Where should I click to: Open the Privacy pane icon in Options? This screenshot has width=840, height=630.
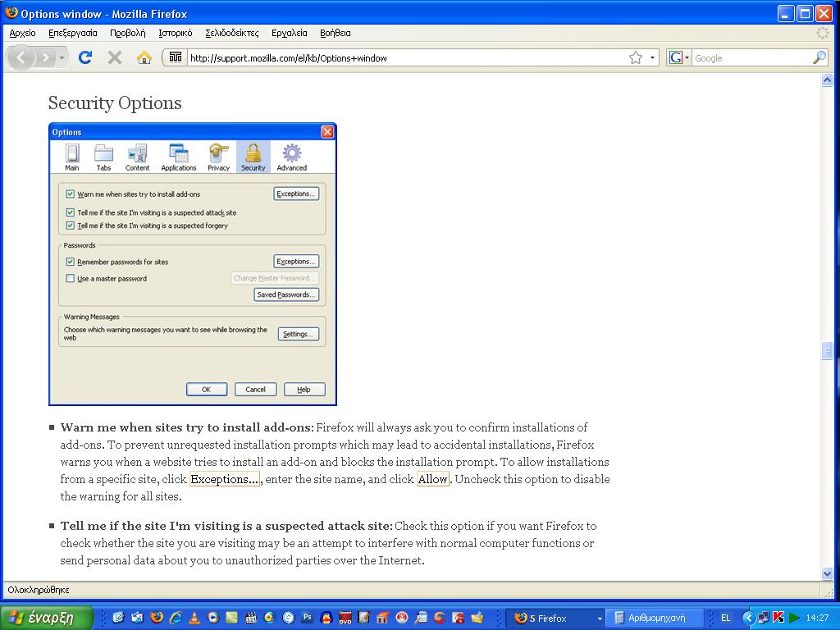click(218, 157)
